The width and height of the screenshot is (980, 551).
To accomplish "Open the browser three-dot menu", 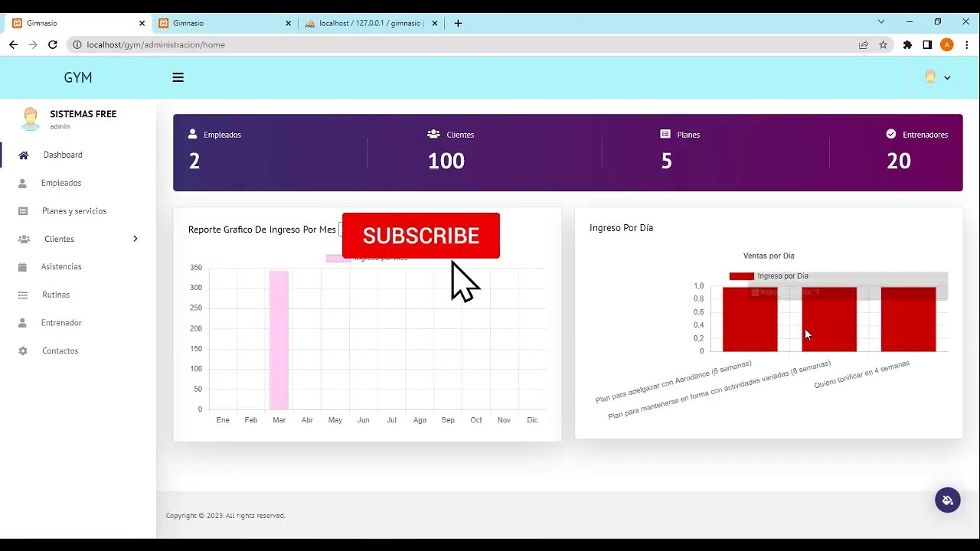I will click(966, 44).
